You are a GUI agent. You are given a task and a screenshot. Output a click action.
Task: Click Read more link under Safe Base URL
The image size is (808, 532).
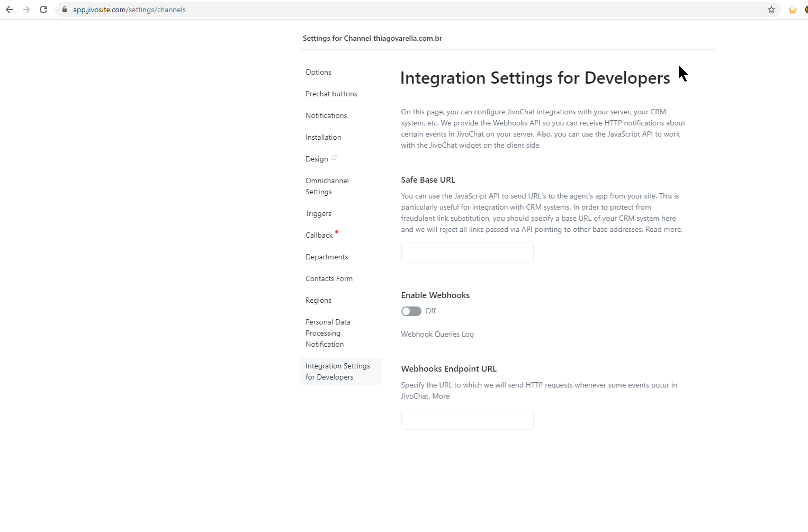coord(663,229)
